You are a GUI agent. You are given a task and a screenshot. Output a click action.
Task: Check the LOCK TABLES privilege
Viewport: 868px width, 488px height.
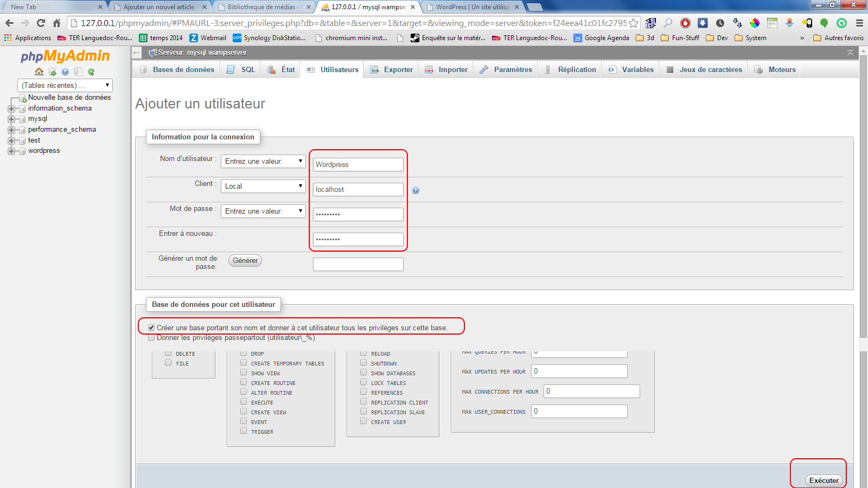[363, 382]
